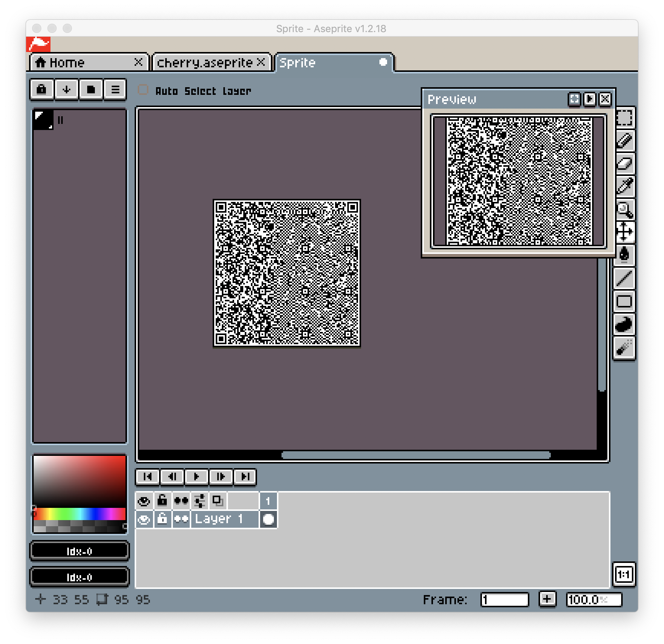Select Layer 1 in timeline

pos(225,519)
